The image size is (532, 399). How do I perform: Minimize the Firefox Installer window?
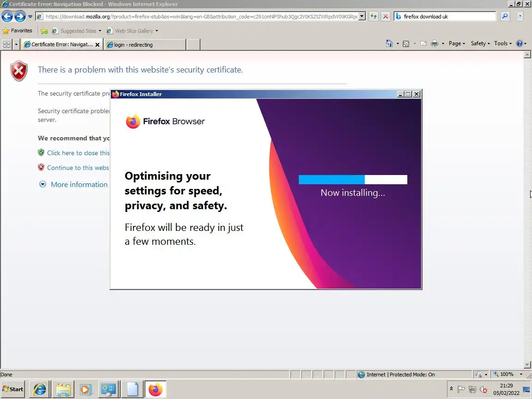pos(400,94)
